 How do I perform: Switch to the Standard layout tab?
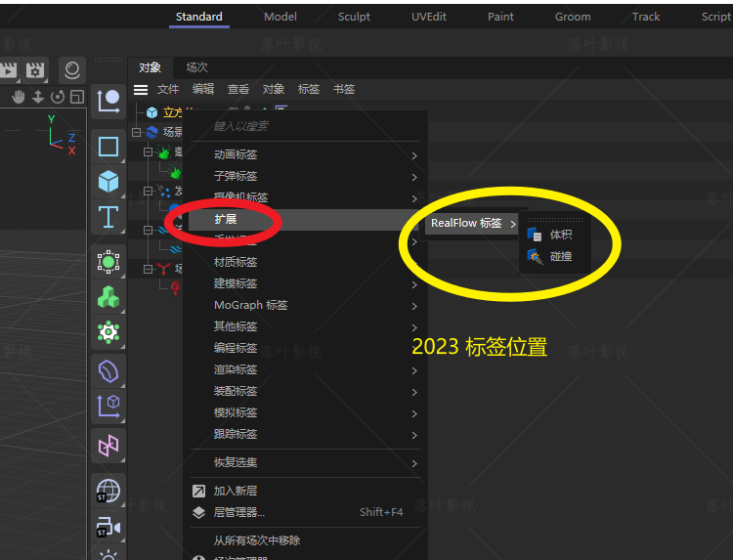pyautogui.click(x=199, y=17)
